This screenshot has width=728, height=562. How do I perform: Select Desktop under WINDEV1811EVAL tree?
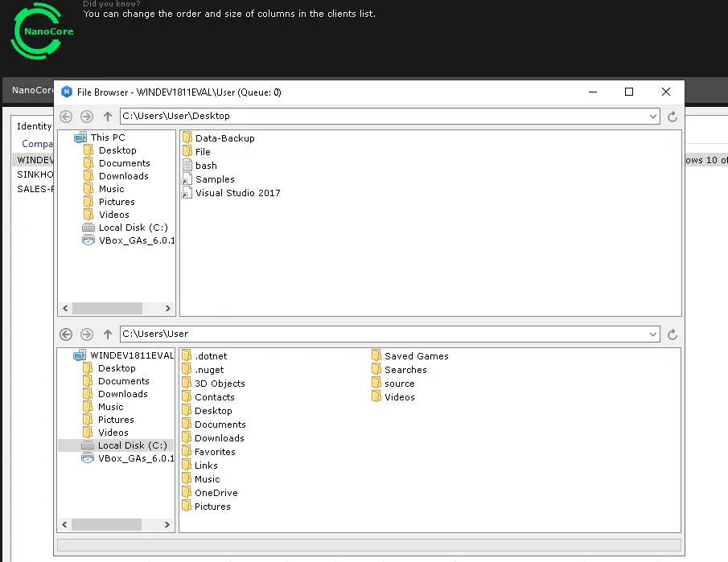click(x=109, y=368)
